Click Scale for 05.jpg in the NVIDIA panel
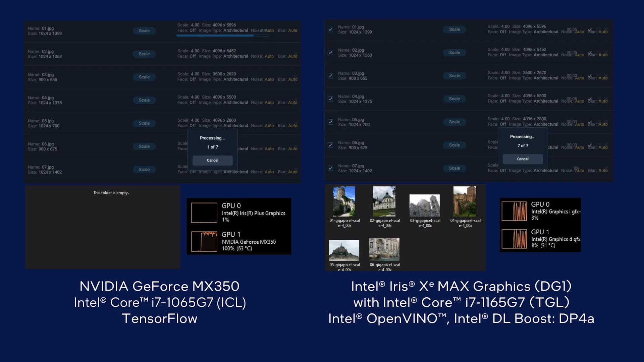This screenshot has height=362, width=644. tap(144, 123)
